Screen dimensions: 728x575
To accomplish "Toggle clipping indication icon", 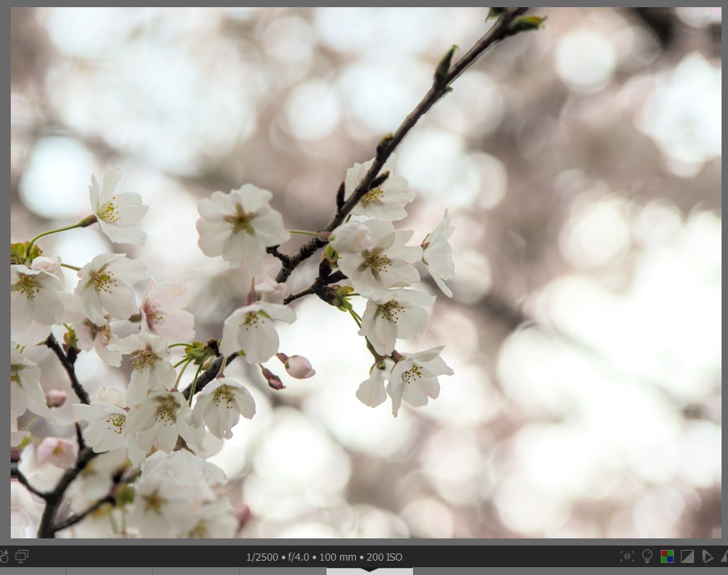I will 687,556.
